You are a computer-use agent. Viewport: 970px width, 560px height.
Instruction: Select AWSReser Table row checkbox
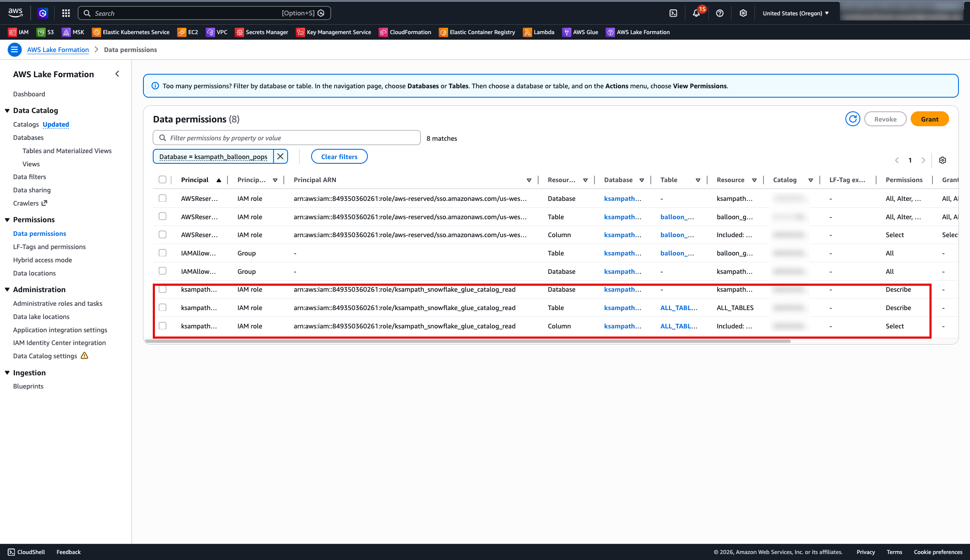pyautogui.click(x=163, y=216)
